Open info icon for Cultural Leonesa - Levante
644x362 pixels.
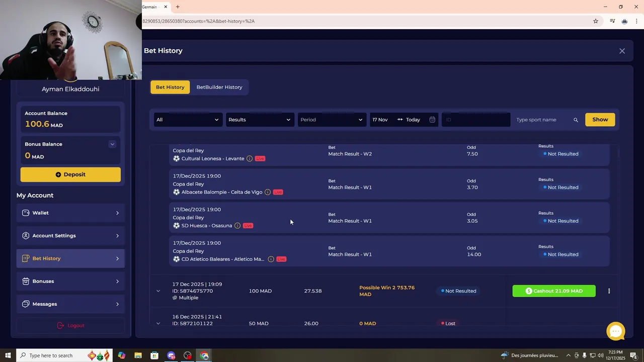[x=249, y=158]
